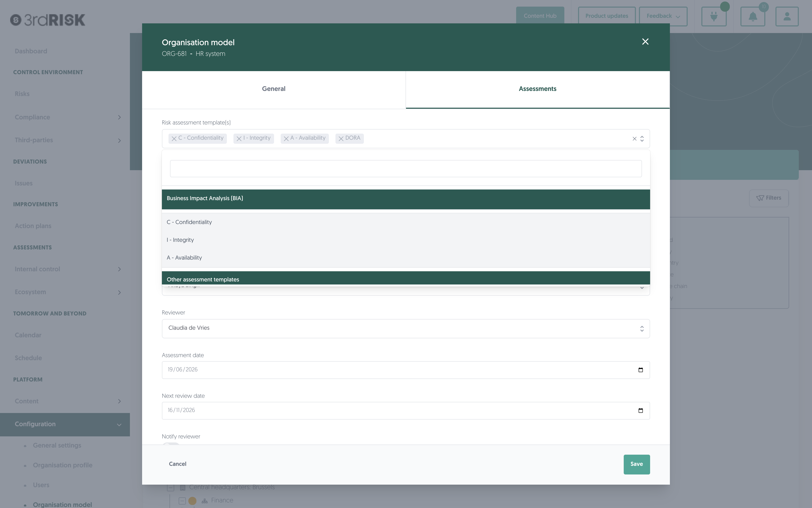The width and height of the screenshot is (812, 508).
Task: Collapse the Finance tree node
Action: [x=182, y=501]
